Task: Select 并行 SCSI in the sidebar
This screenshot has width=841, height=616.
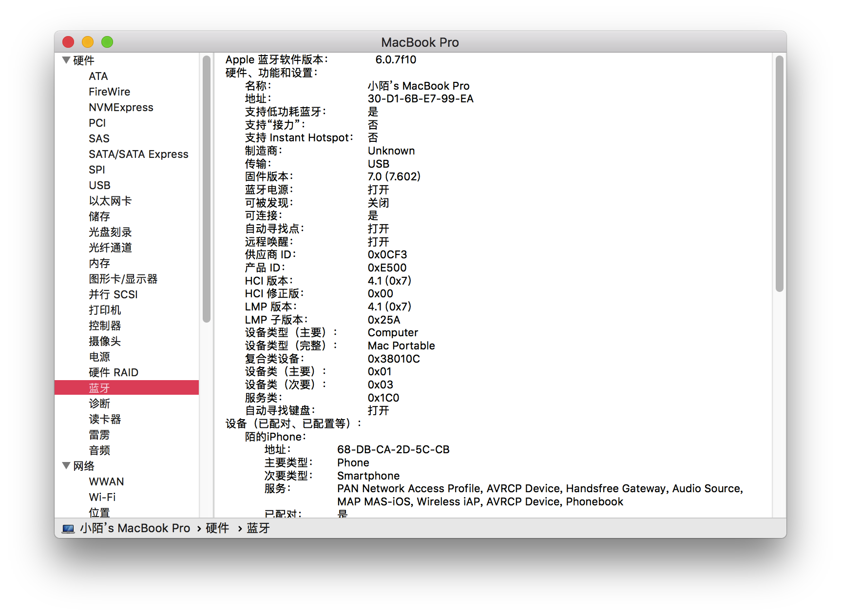Action: [113, 294]
